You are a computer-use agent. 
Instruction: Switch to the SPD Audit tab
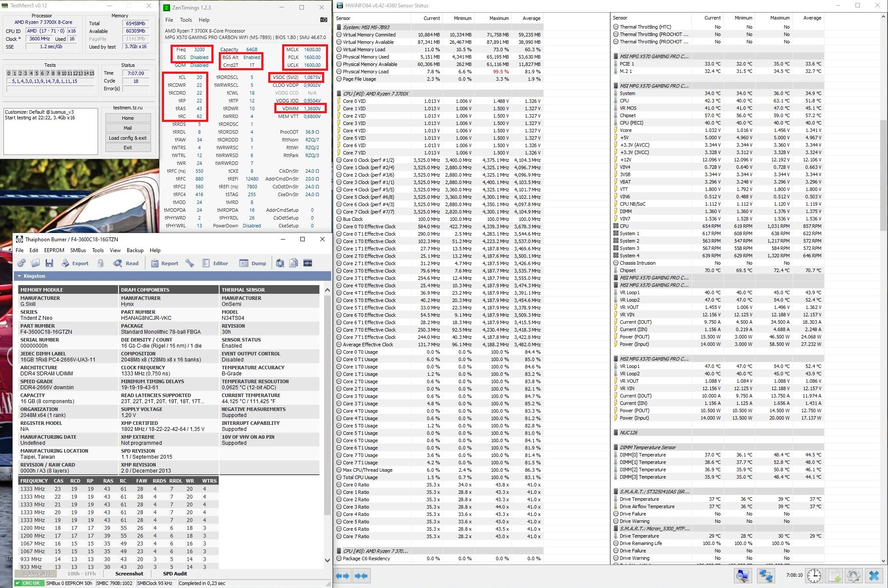coord(174,574)
